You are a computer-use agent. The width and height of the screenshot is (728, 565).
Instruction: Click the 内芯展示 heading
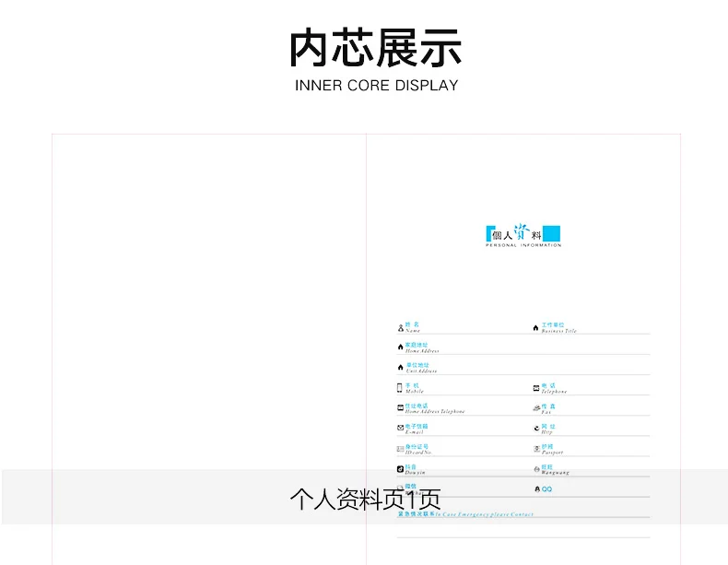tap(375, 48)
